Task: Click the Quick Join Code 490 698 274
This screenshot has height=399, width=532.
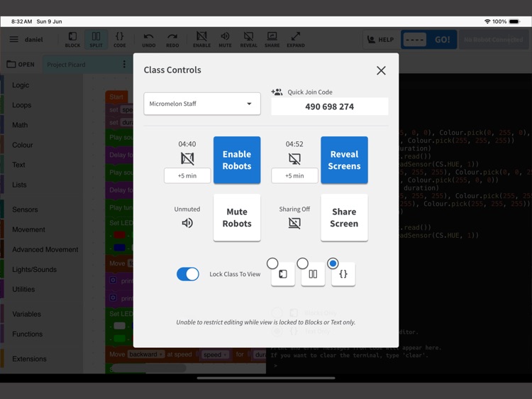Action: 329,106
